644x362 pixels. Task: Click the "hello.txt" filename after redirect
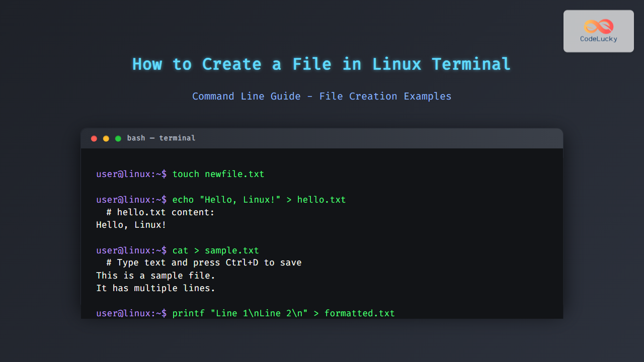[321, 200]
